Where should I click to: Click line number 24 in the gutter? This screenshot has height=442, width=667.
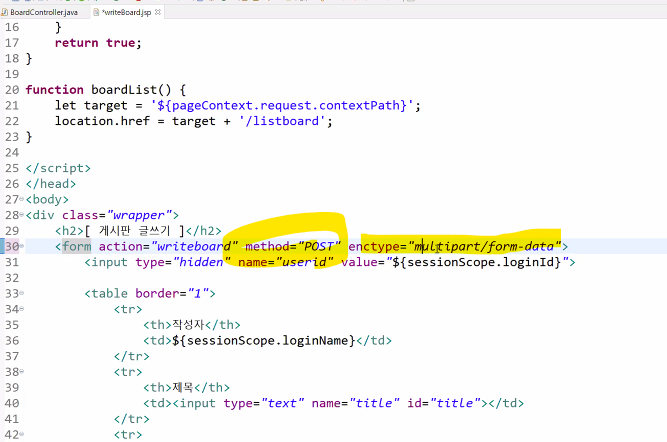pos(12,152)
